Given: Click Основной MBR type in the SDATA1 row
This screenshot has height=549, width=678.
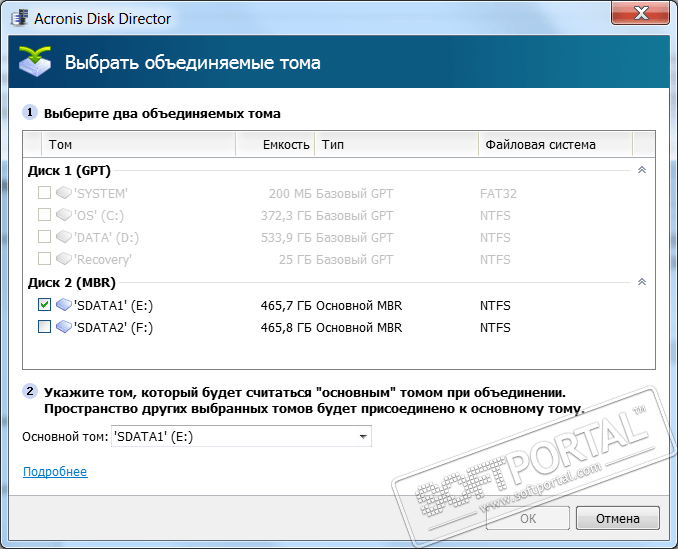Looking at the screenshot, I should (359, 306).
